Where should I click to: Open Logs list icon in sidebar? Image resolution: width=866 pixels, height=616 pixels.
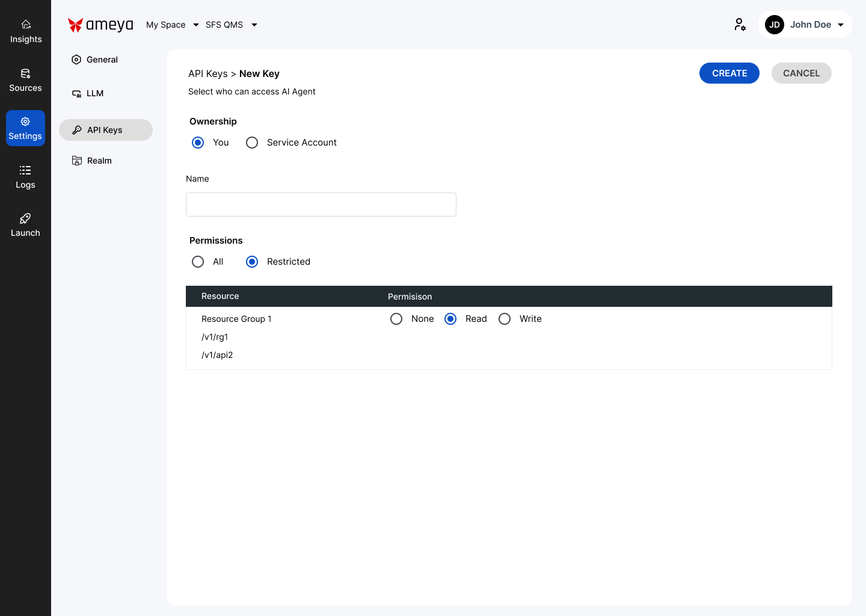pos(25,170)
